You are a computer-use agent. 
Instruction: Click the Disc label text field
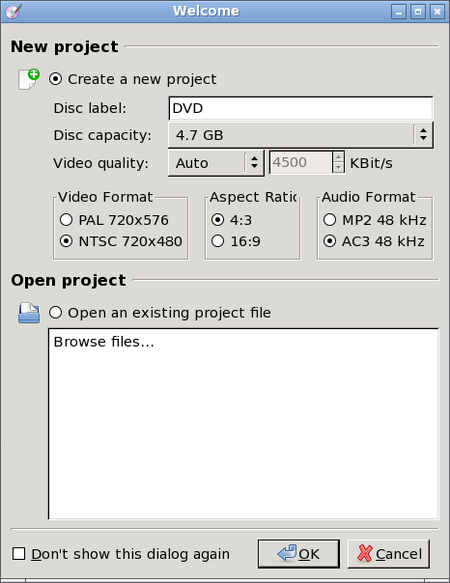(300, 108)
